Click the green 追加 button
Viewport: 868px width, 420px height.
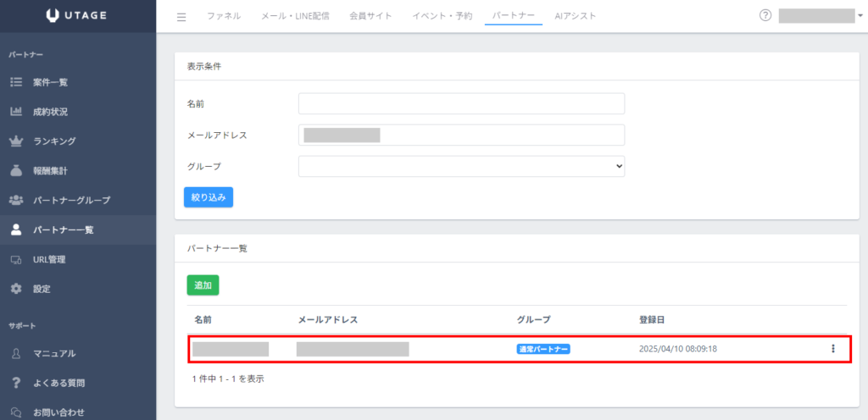coord(203,285)
